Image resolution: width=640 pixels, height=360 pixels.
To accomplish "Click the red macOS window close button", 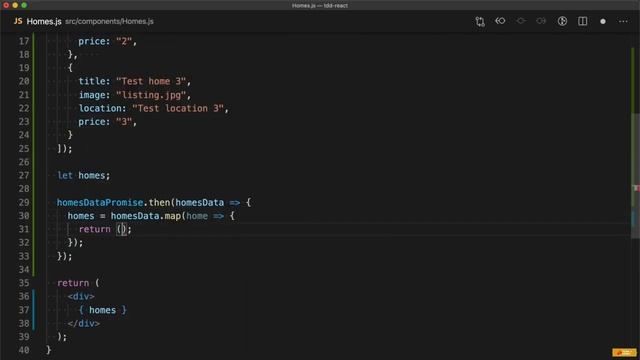I will (6, 5).
